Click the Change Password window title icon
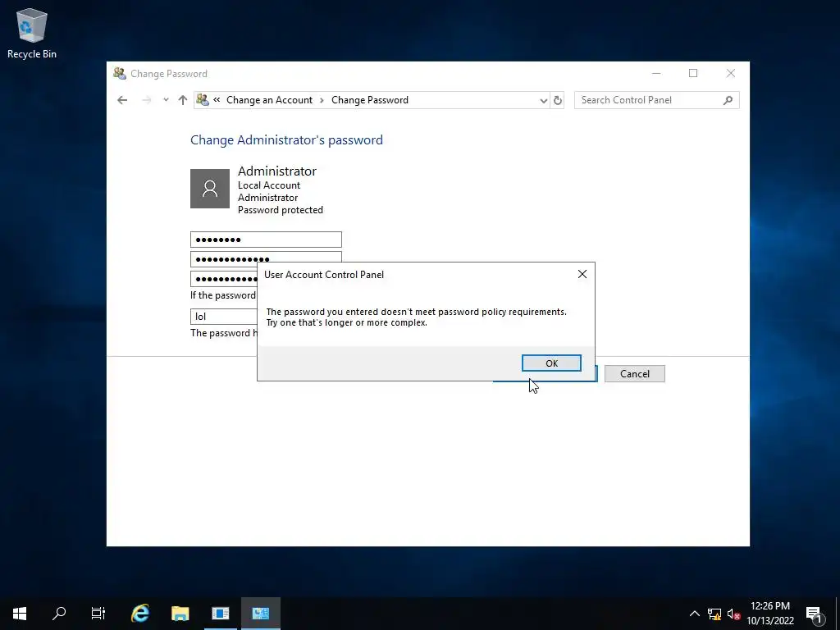 click(x=120, y=73)
